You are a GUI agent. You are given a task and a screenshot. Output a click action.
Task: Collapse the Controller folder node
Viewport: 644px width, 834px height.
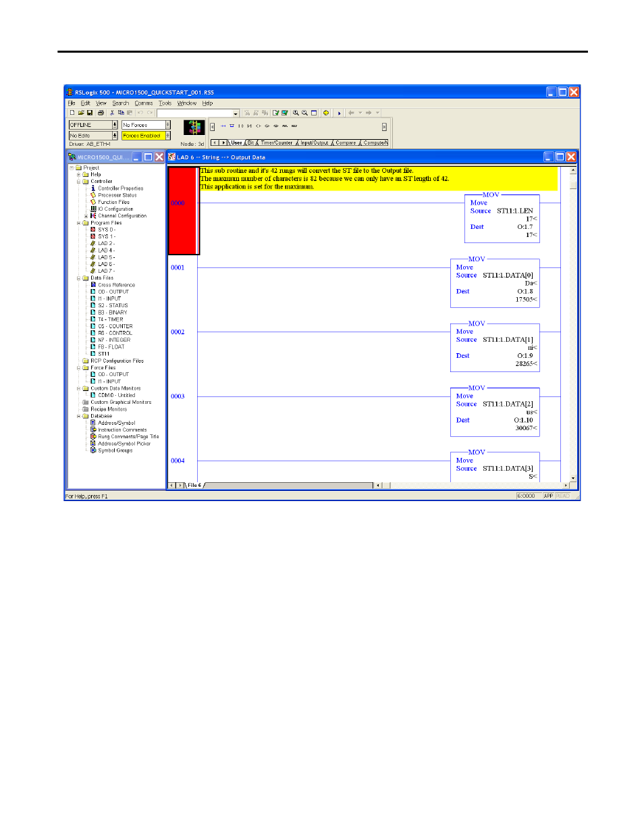click(x=78, y=182)
